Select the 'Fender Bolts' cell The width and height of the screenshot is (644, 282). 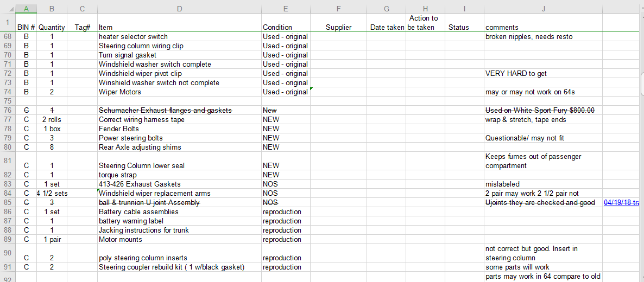(179, 129)
